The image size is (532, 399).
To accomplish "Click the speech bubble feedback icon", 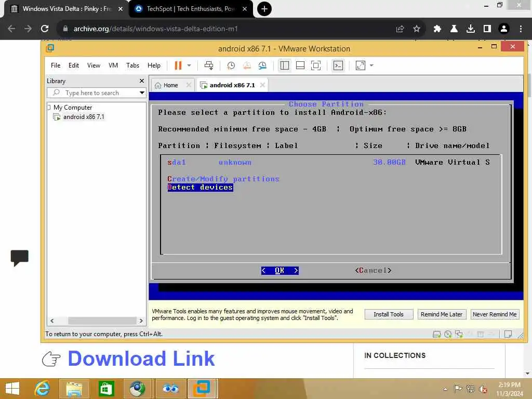I will [x=19, y=258].
